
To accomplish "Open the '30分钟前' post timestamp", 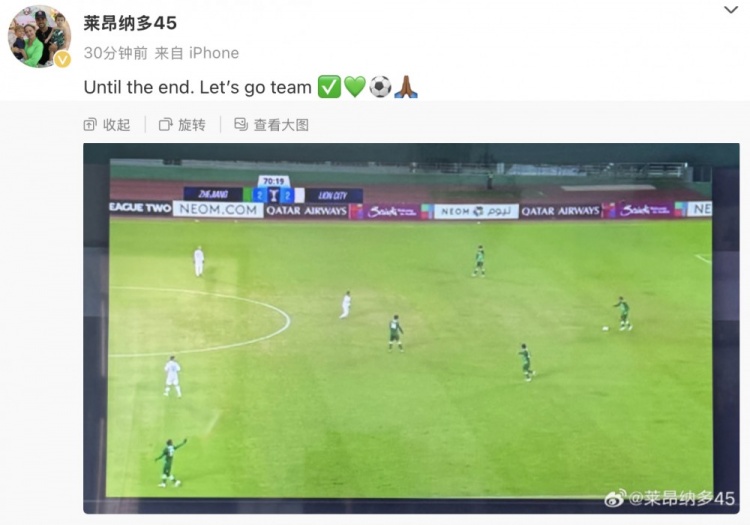I will 116,53.
